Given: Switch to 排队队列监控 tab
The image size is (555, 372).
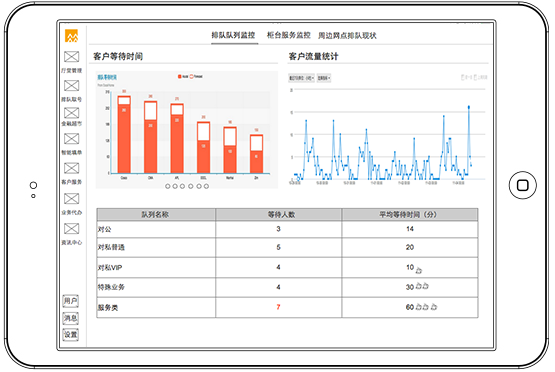Looking at the screenshot, I should (x=234, y=35).
